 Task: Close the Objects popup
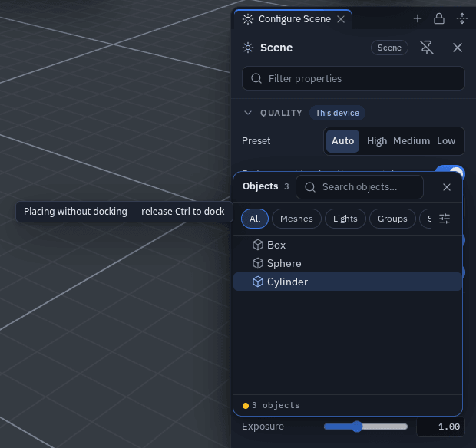(447, 187)
